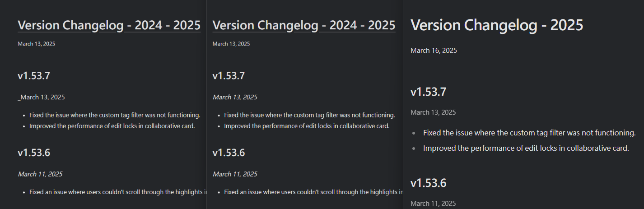Click the italic March 13, 2025 date in the middle pane

tap(235, 97)
